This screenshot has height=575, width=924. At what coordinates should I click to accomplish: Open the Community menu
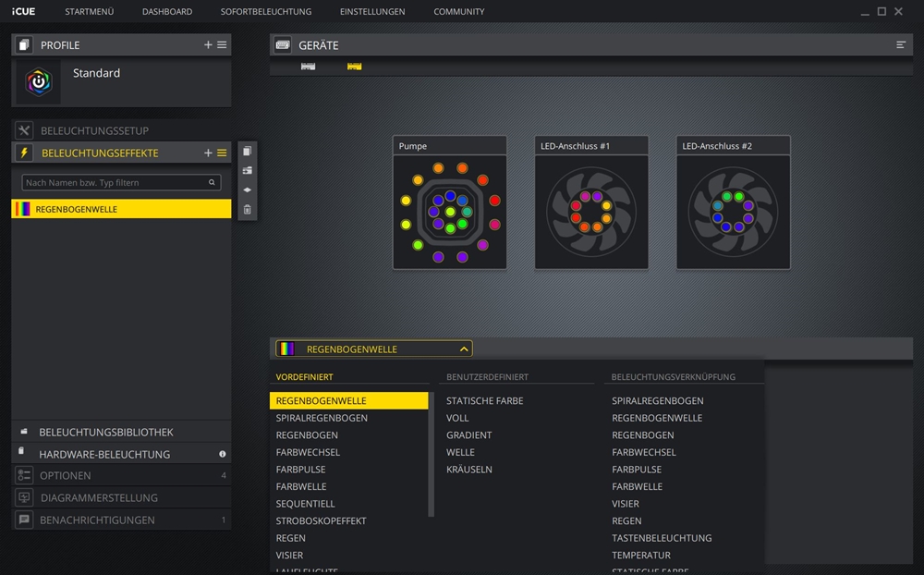pyautogui.click(x=459, y=11)
